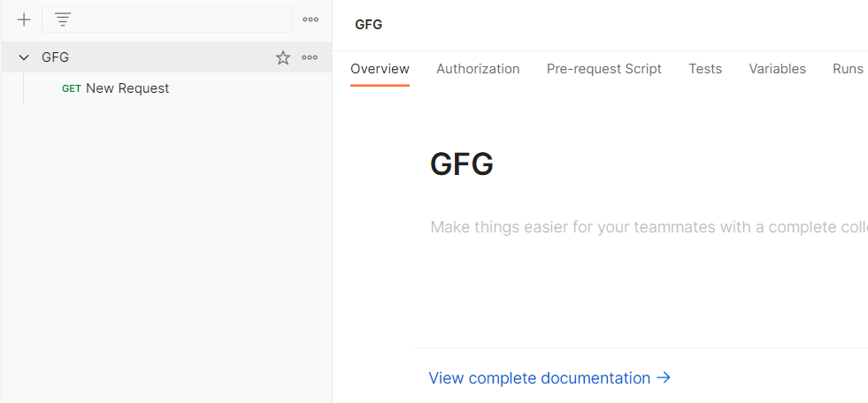Select the Tests tab
Screen dimensions: 868x403
coord(705,69)
